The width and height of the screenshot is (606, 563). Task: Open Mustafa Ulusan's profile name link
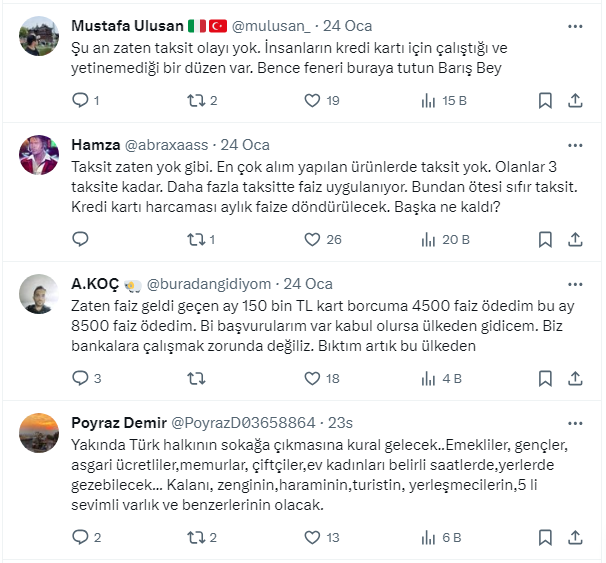coord(128,25)
